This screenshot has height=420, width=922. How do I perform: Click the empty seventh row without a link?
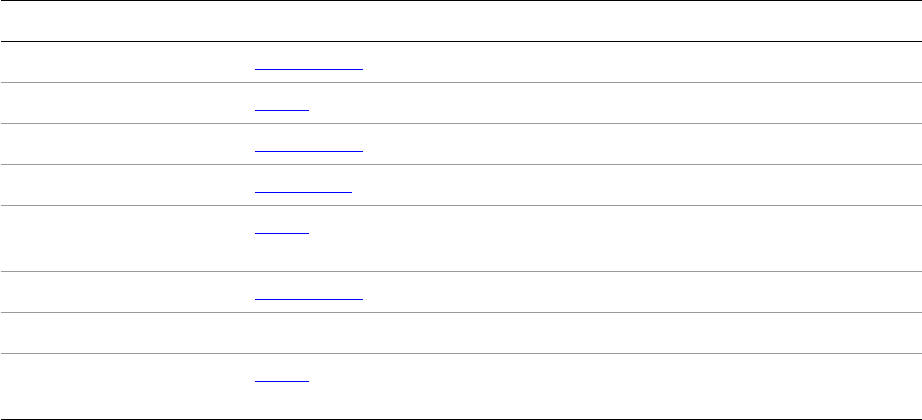coord(460,333)
